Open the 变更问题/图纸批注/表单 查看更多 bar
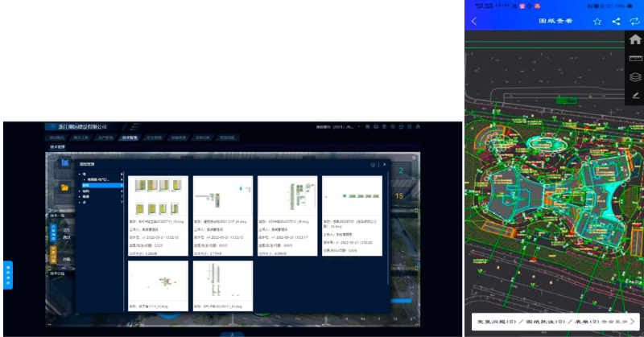644x337 pixels. 555,322
